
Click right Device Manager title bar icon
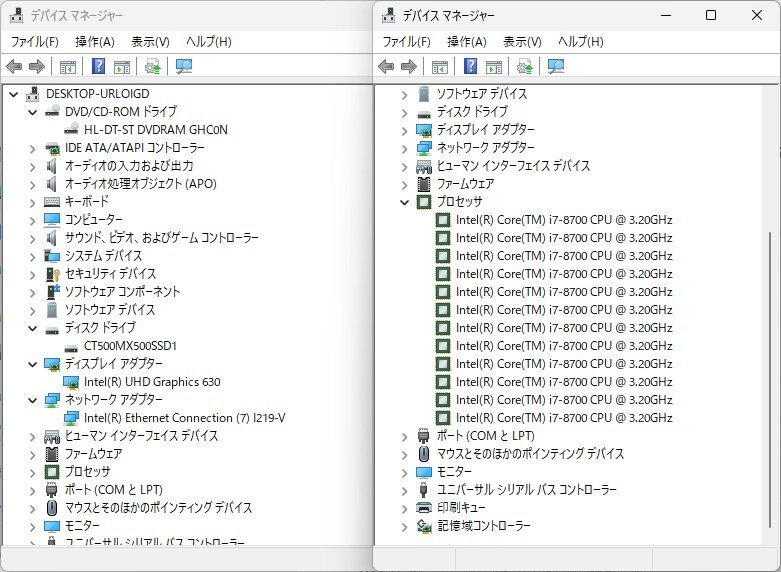coord(389,15)
